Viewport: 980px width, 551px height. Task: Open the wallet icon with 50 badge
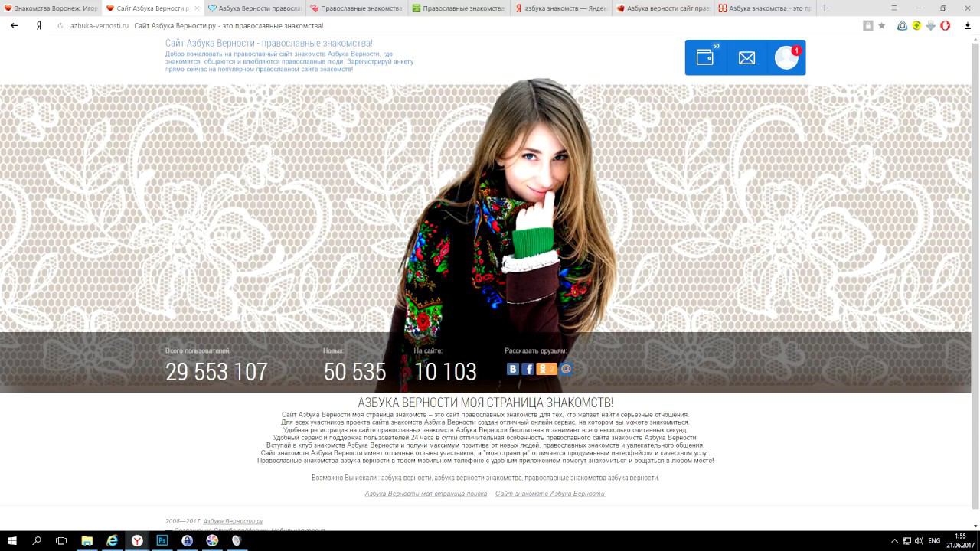point(705,57)
